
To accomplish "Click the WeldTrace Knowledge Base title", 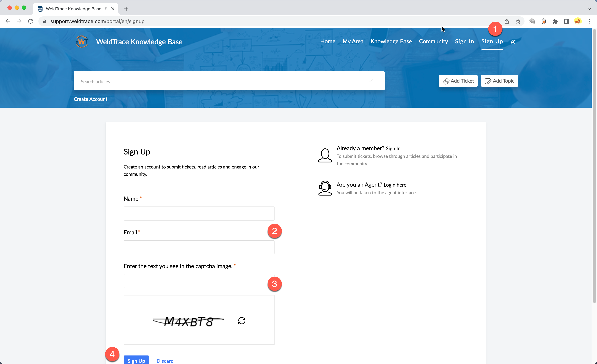I will [x=139, y=42].
